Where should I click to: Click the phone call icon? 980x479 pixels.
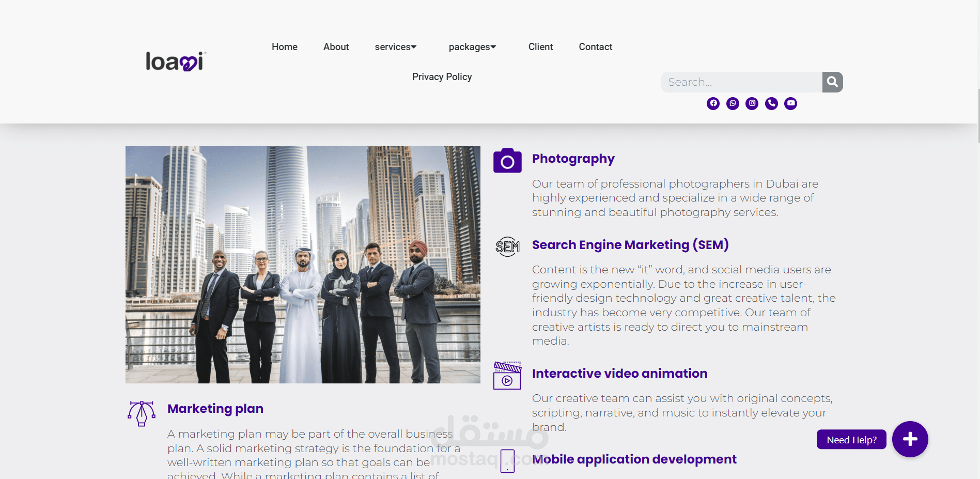[x=771, y=103]
